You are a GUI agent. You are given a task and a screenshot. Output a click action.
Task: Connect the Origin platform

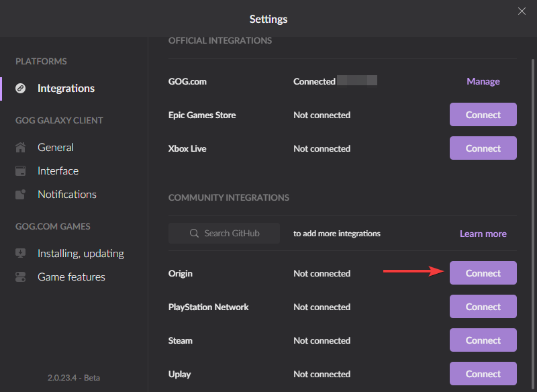(483, 273)
